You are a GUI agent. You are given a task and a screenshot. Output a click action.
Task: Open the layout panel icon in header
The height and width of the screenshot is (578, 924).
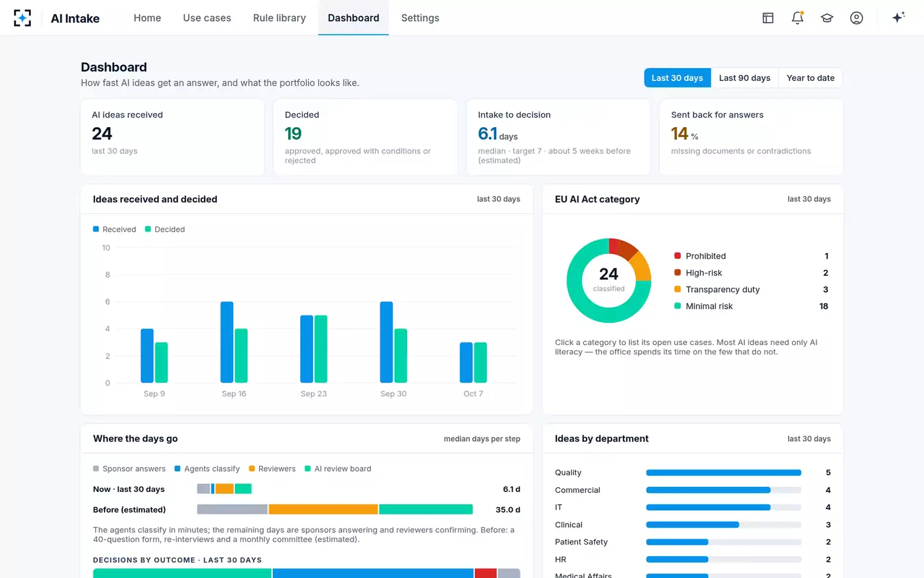[x=768, y=18]
